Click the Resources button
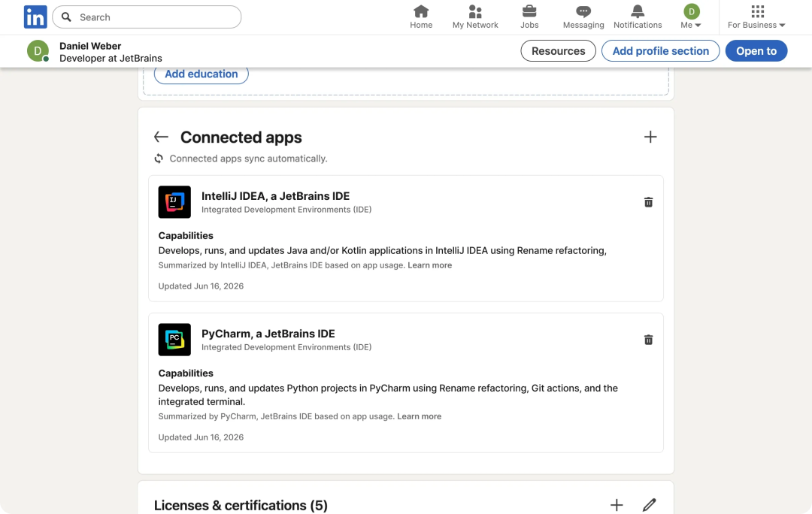 pyautogui.click(x=558, y=51)
